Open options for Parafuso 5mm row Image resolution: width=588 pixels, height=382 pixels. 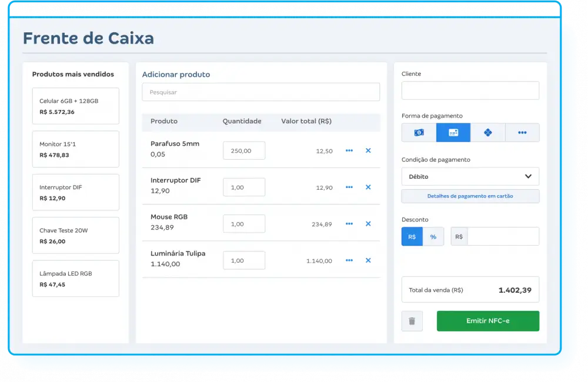(x=349, y=150)
